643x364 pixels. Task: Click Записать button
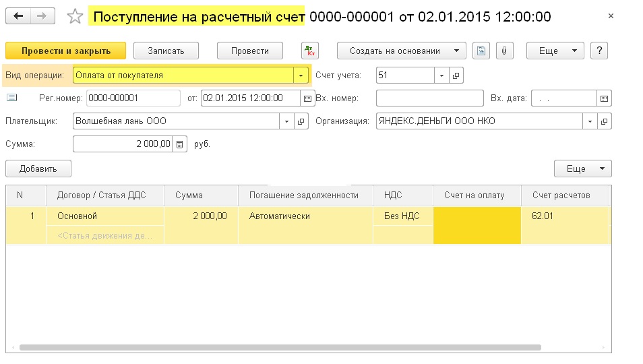coord(166,51)
